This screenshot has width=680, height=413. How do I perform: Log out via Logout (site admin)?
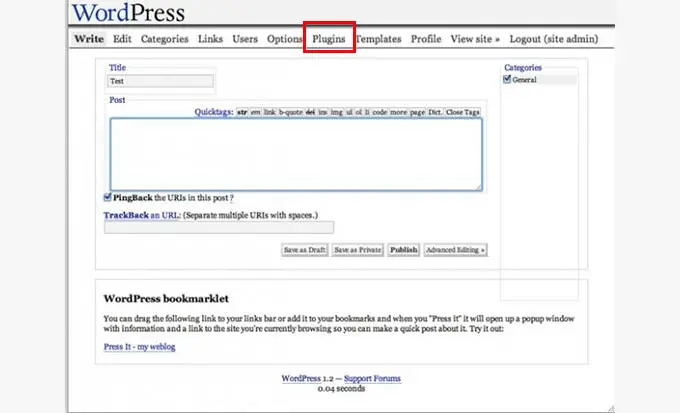(554, 39)
